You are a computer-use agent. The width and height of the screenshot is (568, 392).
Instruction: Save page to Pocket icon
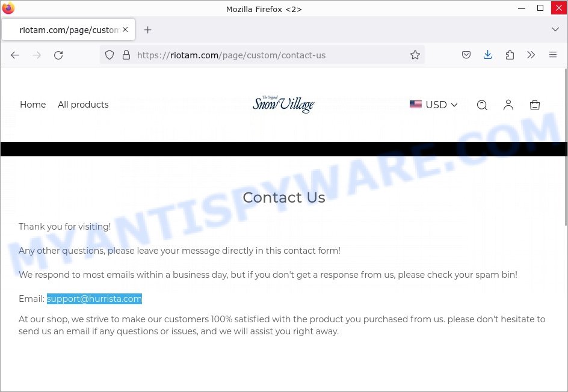pyautogui.click(x=466, y=55)
